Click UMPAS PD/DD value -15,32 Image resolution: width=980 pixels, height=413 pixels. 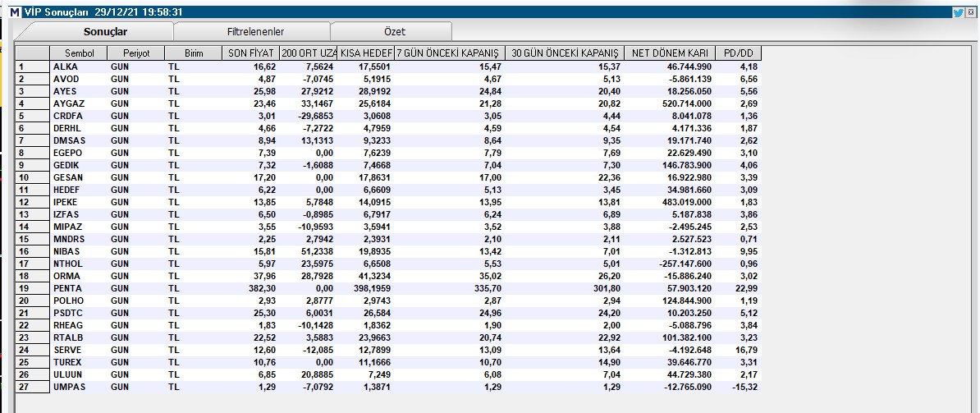coord(744,387)
